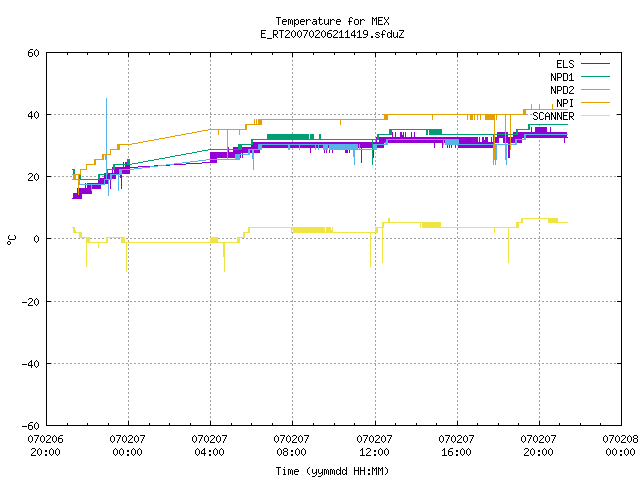Image resolution: width=640 pixels, height=480 pixels.
Task: Click the y-axis tick label -40
Action: coord(31,364)
